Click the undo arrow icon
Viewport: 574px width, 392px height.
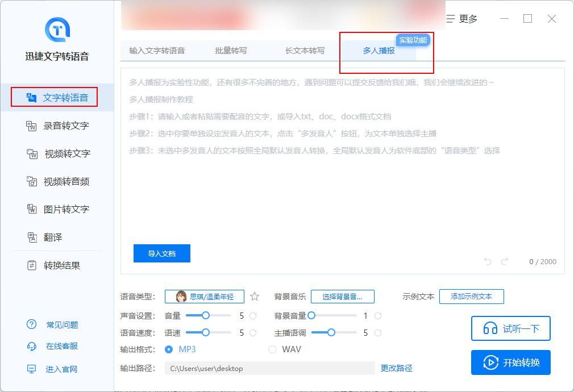click(488, 261)
